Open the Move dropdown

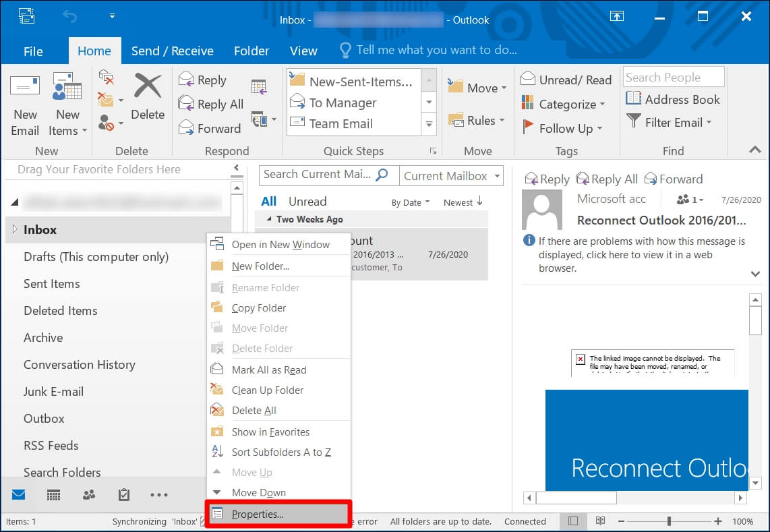pyautogui.click(x=477, y=88)
